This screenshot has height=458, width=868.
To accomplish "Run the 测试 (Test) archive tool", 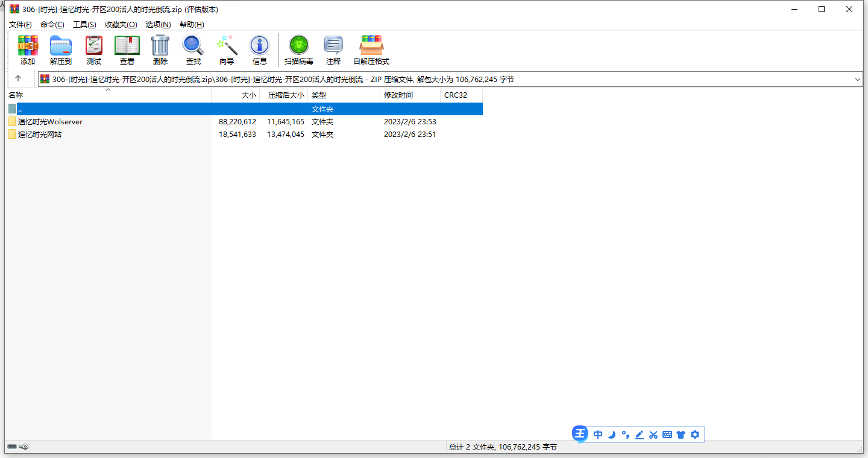I will pyautogui.click(x=94, y=50).
